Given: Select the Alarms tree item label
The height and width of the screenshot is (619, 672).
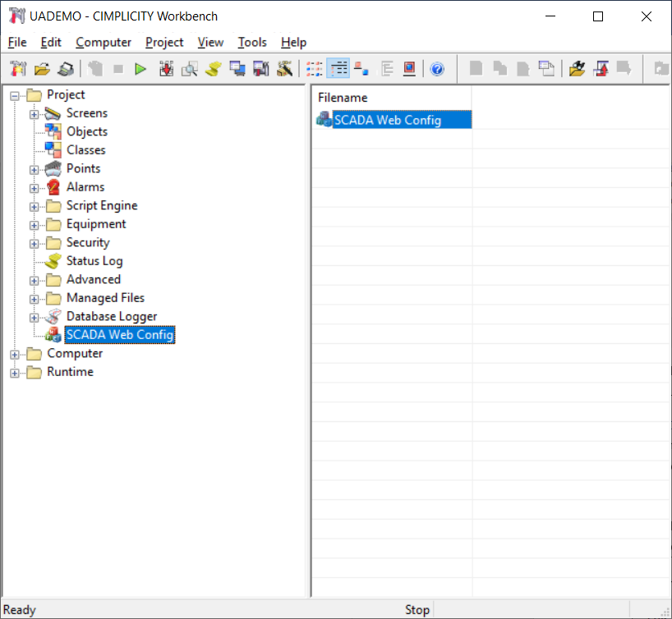Looking at the screenshot, I should click(85, 187).
